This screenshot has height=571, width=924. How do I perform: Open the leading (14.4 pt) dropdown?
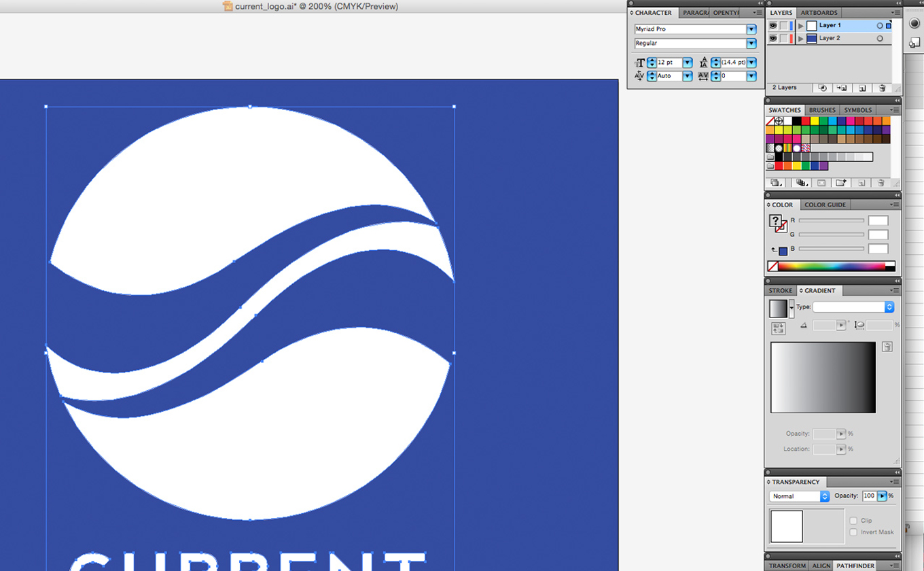(x=751, y=63)
